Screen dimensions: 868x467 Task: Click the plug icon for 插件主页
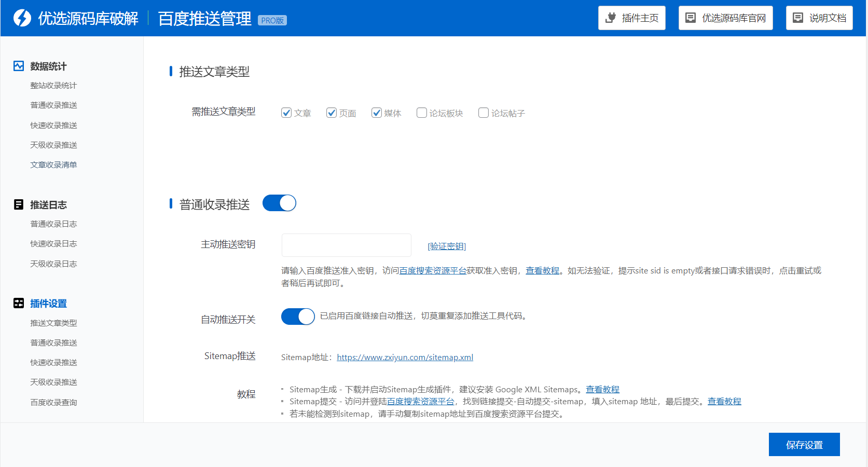[611, 18]
